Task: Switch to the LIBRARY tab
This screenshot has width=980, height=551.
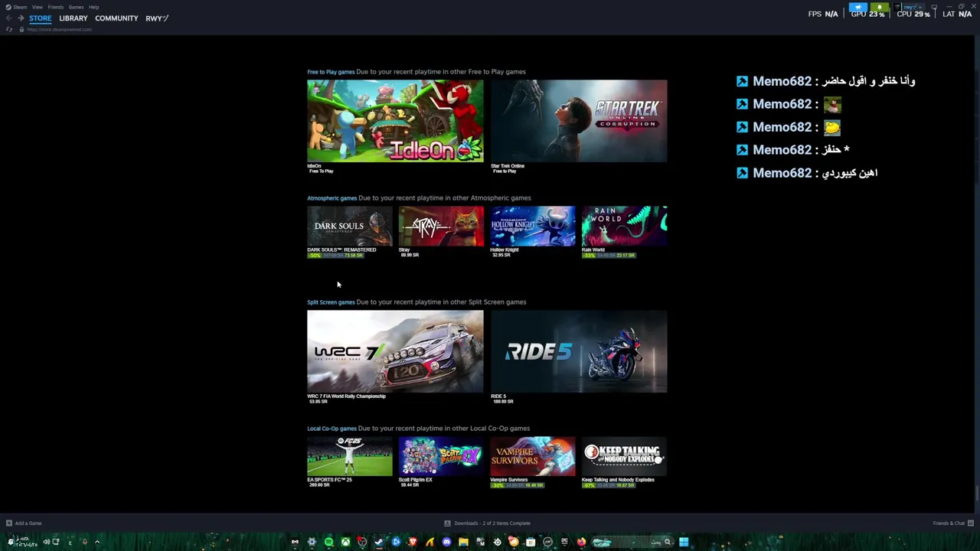Action: [73, 18]
